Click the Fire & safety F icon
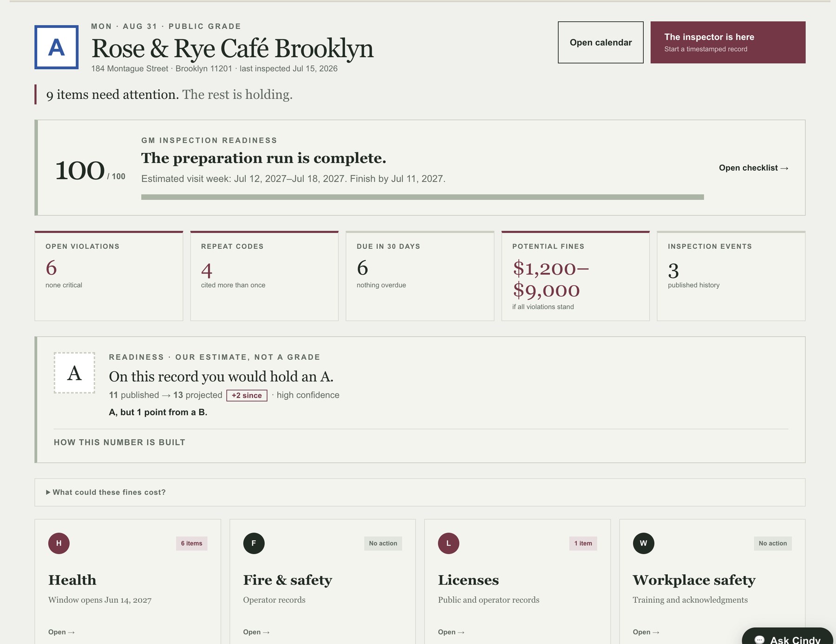 [x=254, y=543]
